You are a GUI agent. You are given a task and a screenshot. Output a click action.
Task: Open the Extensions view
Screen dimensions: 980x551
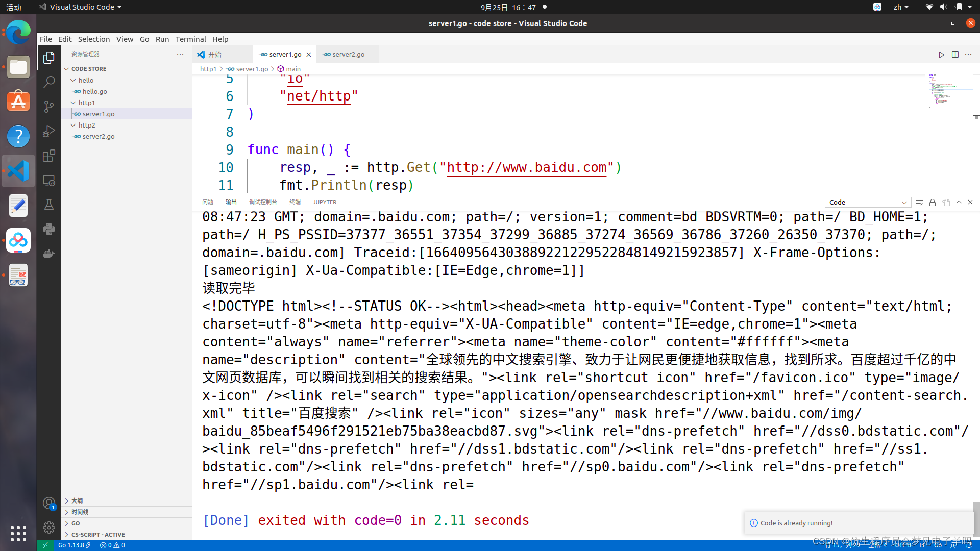(49, 156)
